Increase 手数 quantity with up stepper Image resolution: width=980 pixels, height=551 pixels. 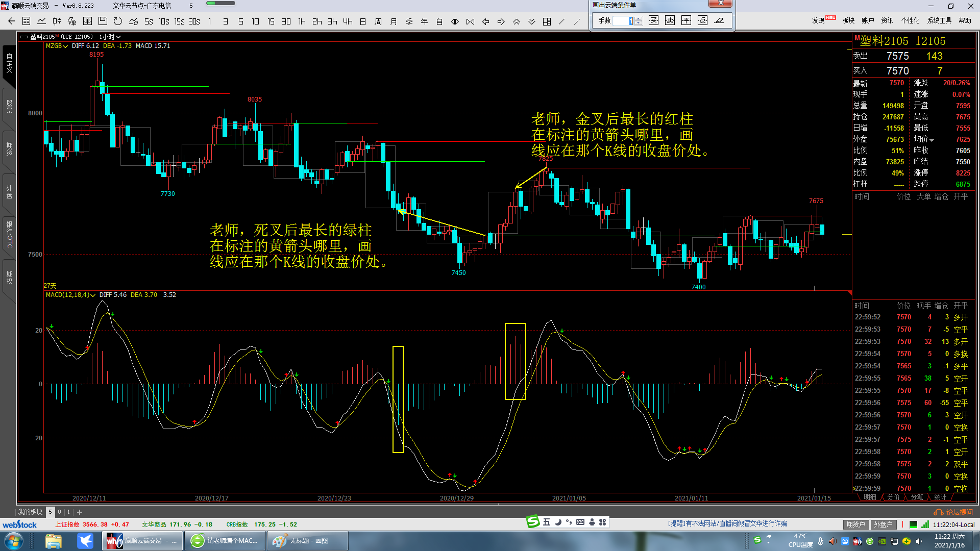tap(639, 18)
